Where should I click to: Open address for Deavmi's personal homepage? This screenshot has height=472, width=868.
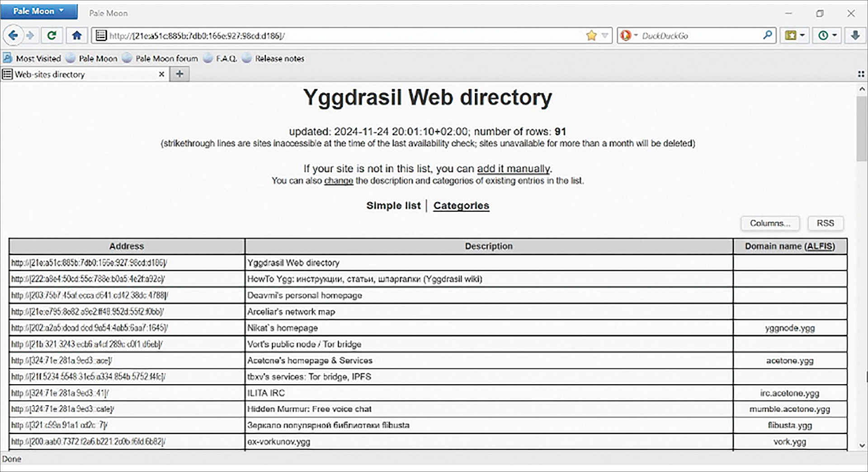[90, 295]
